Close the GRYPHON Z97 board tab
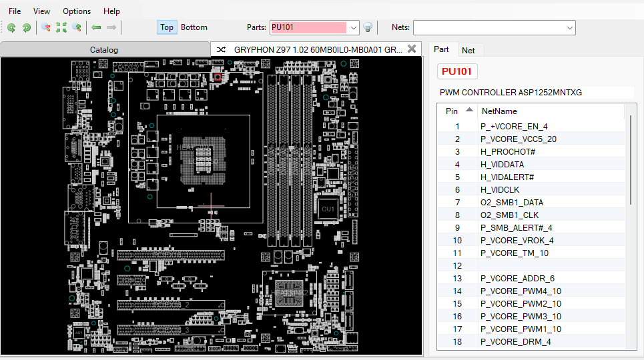 pos(412,49)
